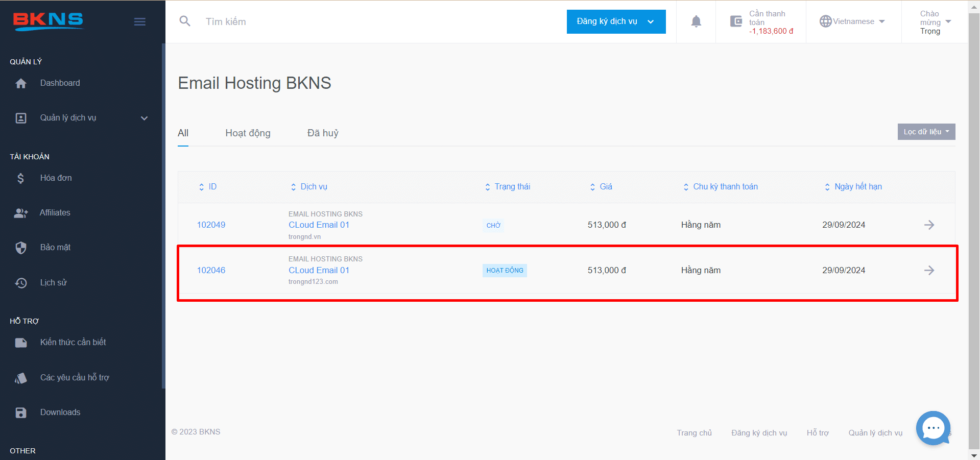
Task: Click the HOẠT ĐỘNG status badge
Action: (505, 271)
